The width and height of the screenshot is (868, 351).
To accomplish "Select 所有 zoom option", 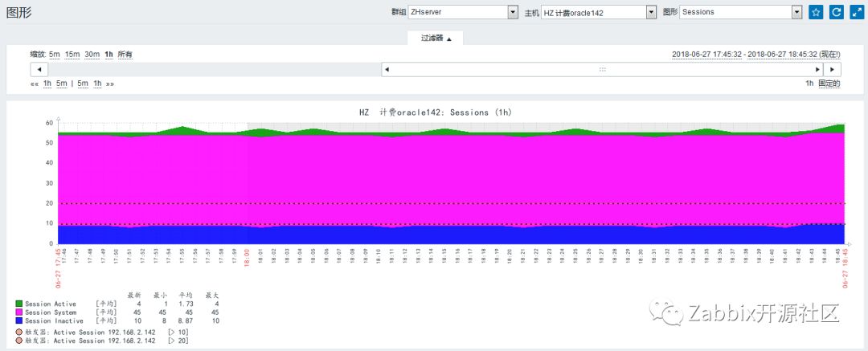I will tap(125, 55).
